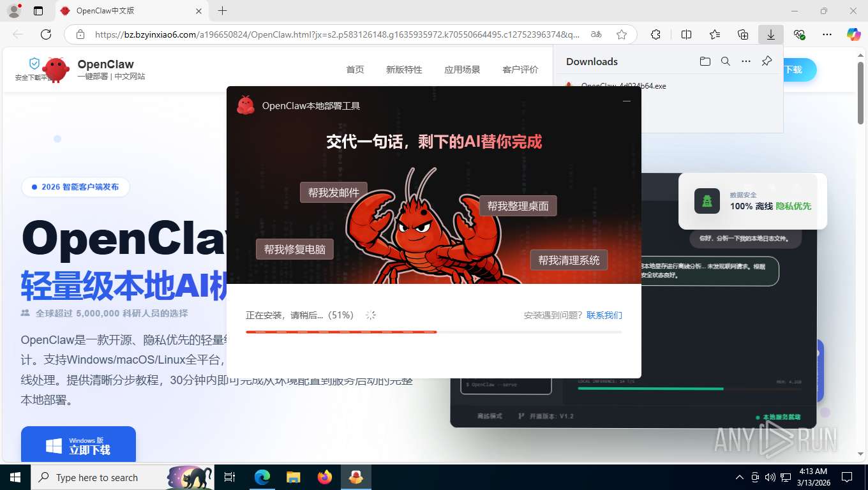The height and width of the screenshot is (490, 868).
Task: Show hidden system tray icons
Action: pos(740,477)
